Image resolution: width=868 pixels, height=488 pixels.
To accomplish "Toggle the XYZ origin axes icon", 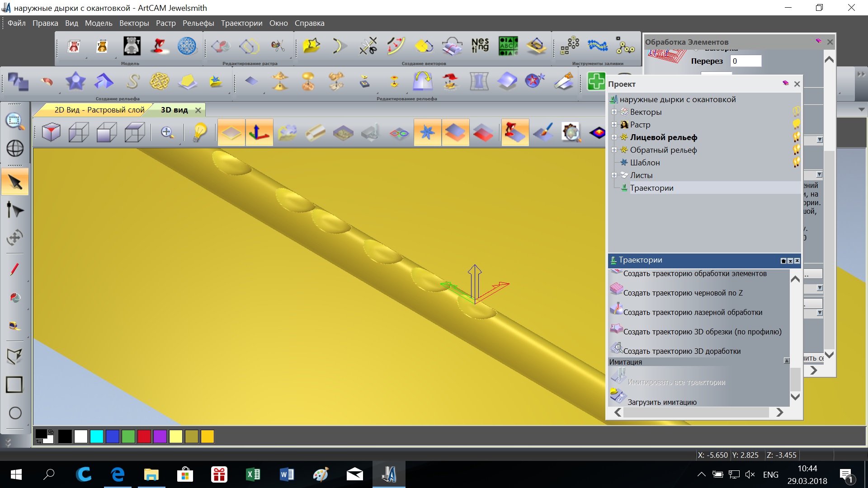I will pyautogui.click(x=259, y=132).
